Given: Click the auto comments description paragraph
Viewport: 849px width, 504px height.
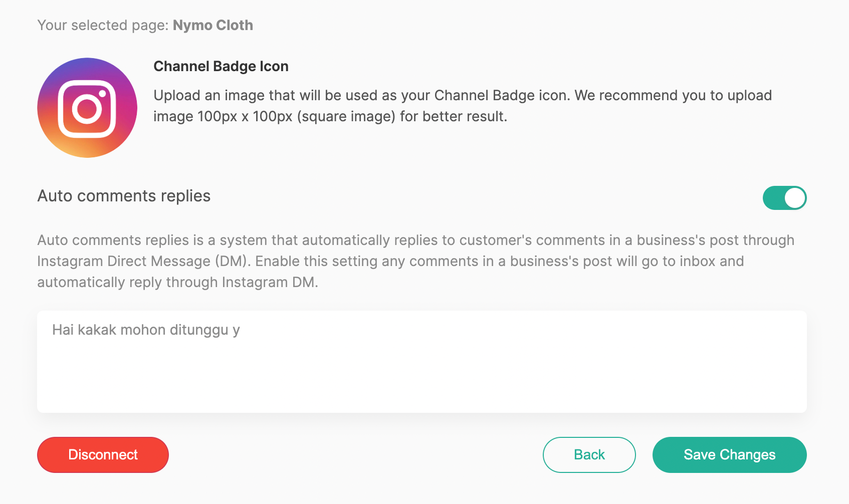Looking at the screenshot, I should pyautogui.click(x=415, y=261).
